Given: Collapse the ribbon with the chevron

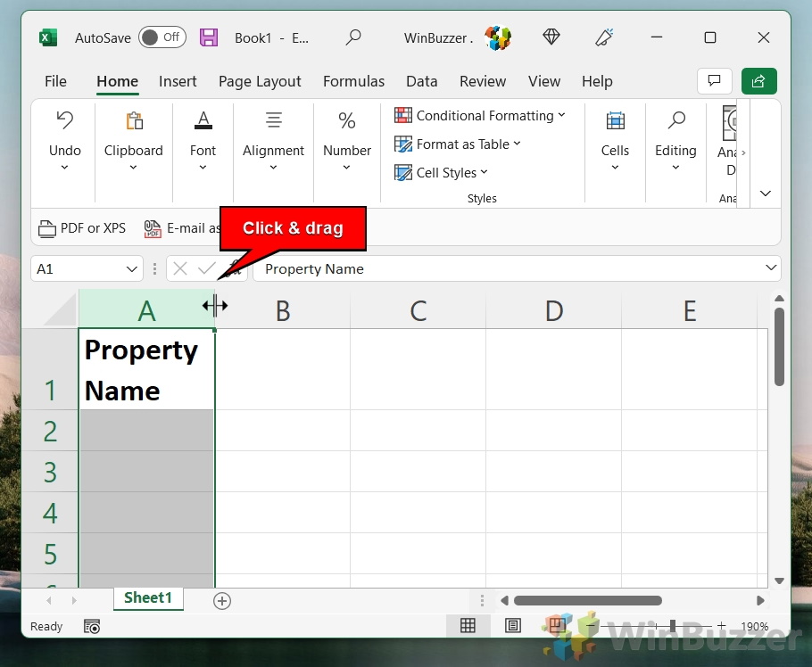Looking at the screenshot, I should click(765, 194).
